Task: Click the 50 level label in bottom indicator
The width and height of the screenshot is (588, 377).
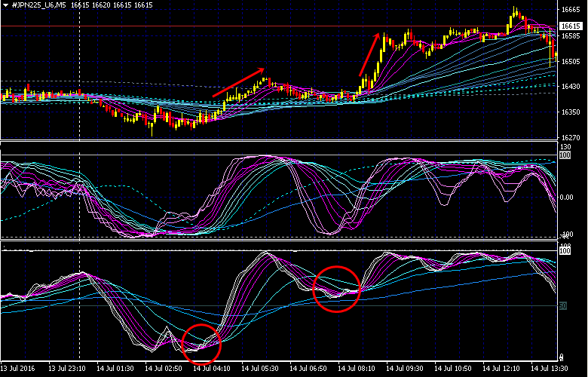Action: tap(562, 306)
